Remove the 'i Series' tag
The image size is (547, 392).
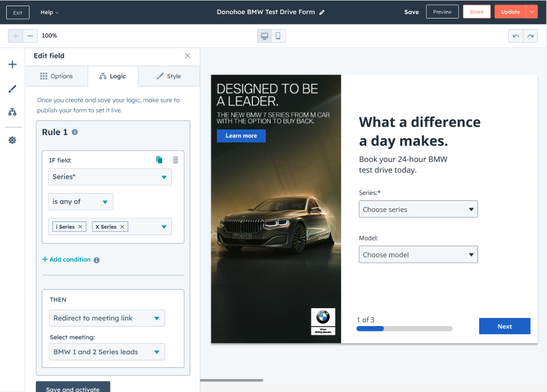click(x=80, y=226)
